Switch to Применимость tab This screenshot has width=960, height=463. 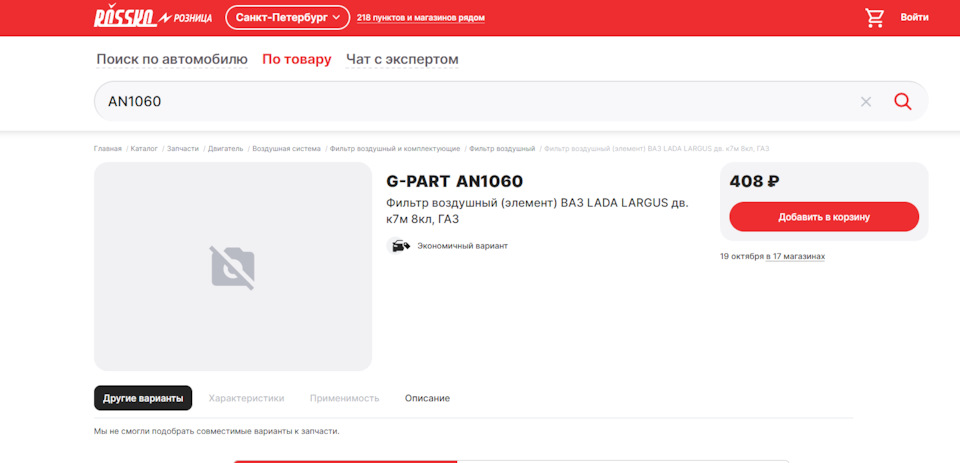pyautogui.click(x=345, y=398)
